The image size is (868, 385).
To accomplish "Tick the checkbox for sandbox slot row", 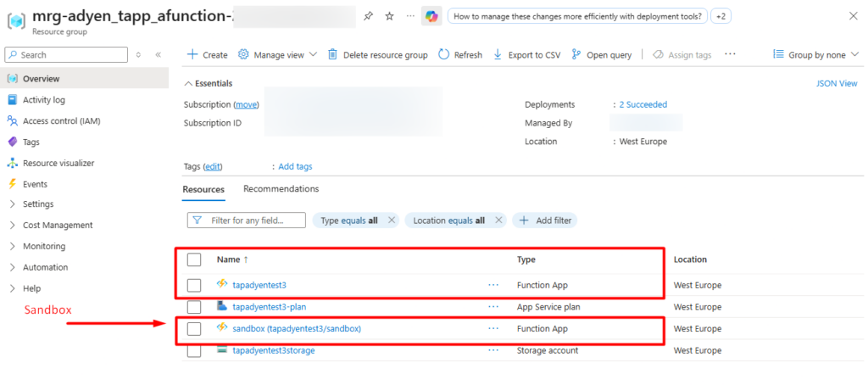I will 194,329.
